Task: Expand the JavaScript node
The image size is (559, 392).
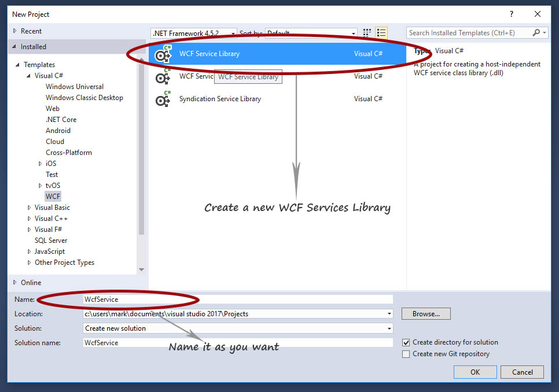Action: coord(29,252)
